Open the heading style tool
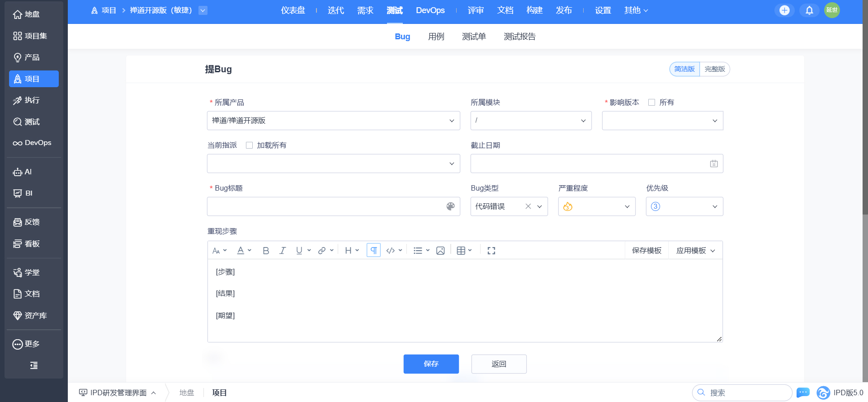 point(348,251)
